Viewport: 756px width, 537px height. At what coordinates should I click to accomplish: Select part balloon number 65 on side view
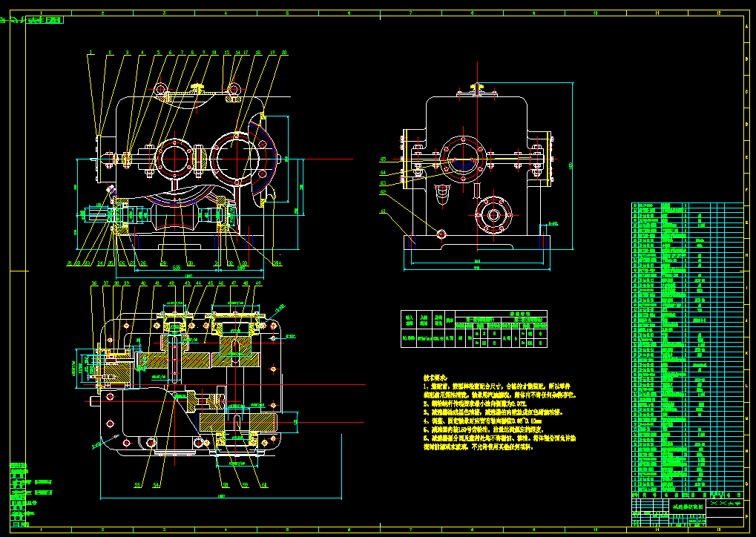click(384, 159)
